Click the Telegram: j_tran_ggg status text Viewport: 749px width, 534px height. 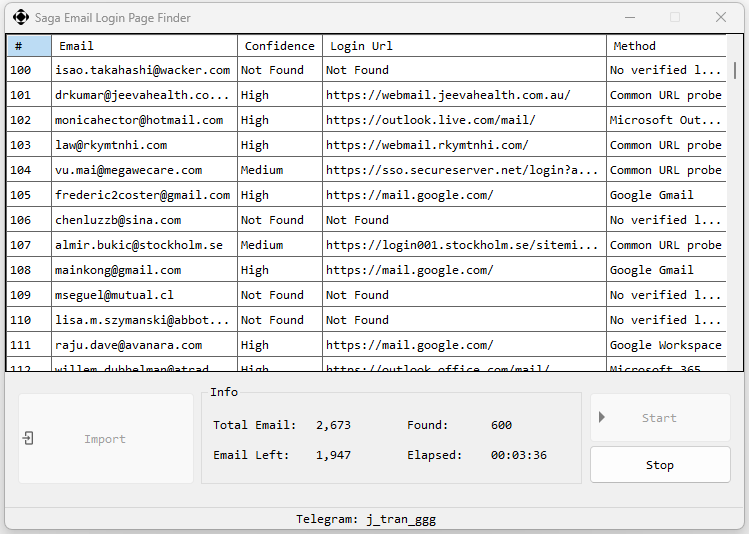[366, 519]
